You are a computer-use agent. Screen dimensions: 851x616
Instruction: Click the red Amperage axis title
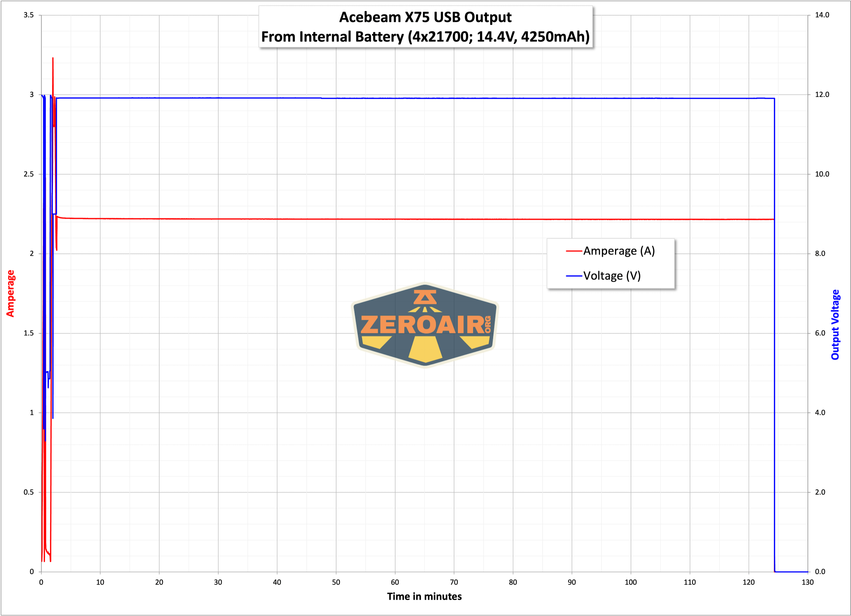tap(11, 294)
